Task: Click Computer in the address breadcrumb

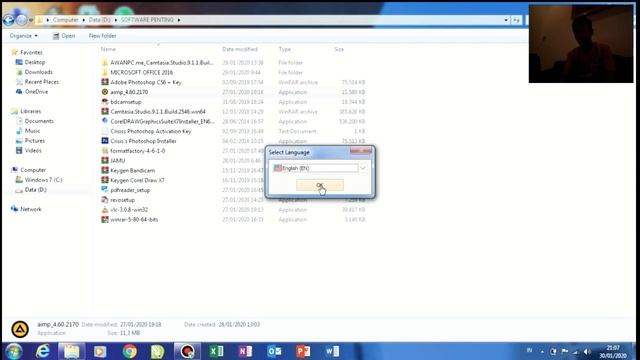Action: pyautogui.click(x=65, y=20)
